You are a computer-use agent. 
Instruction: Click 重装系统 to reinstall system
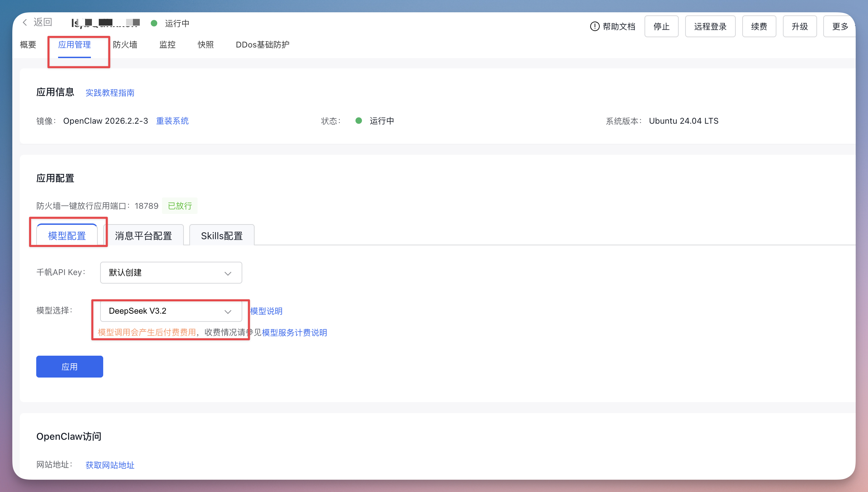point(172,121)
